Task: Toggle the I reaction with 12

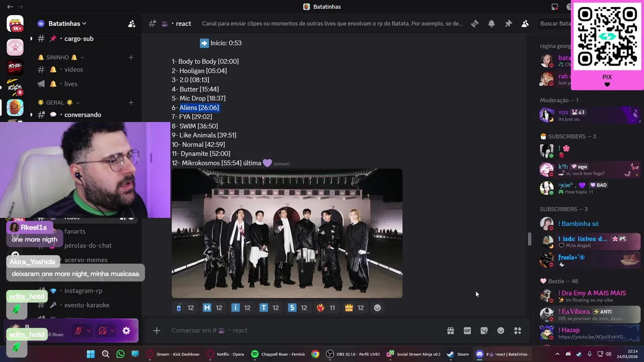Action: click(x=241, y=308)
